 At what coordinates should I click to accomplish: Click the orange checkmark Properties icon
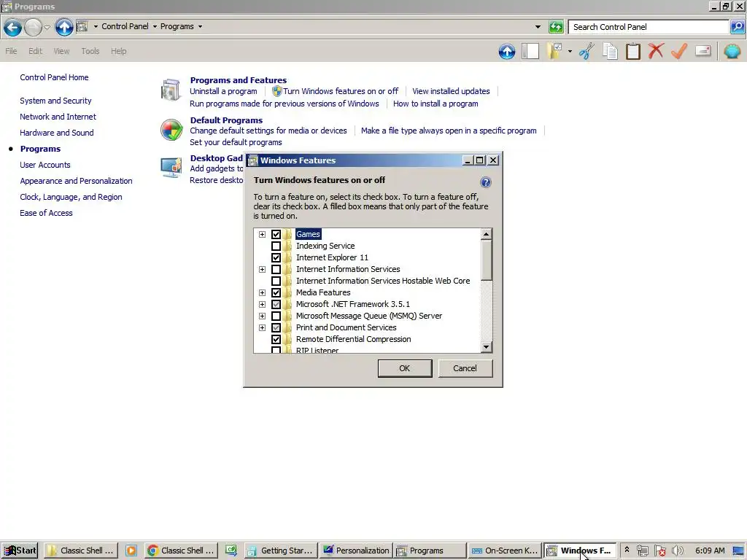tap(679, 51)
